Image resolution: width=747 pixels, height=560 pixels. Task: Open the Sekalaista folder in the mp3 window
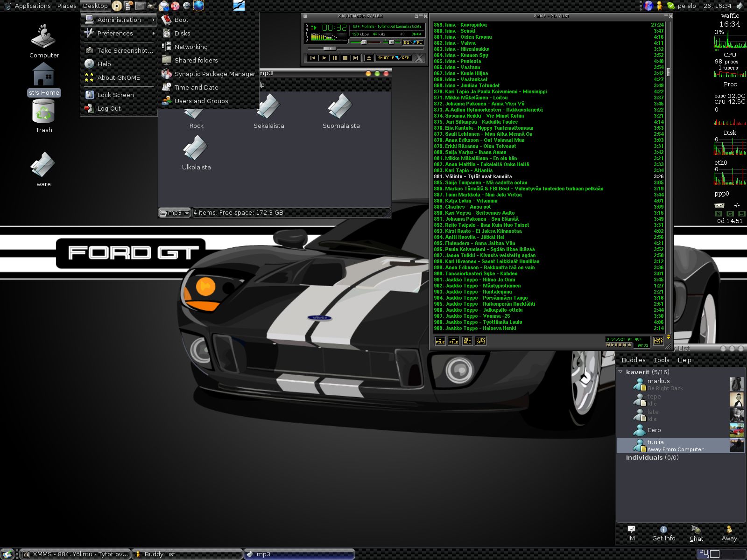tap(268, 112)
